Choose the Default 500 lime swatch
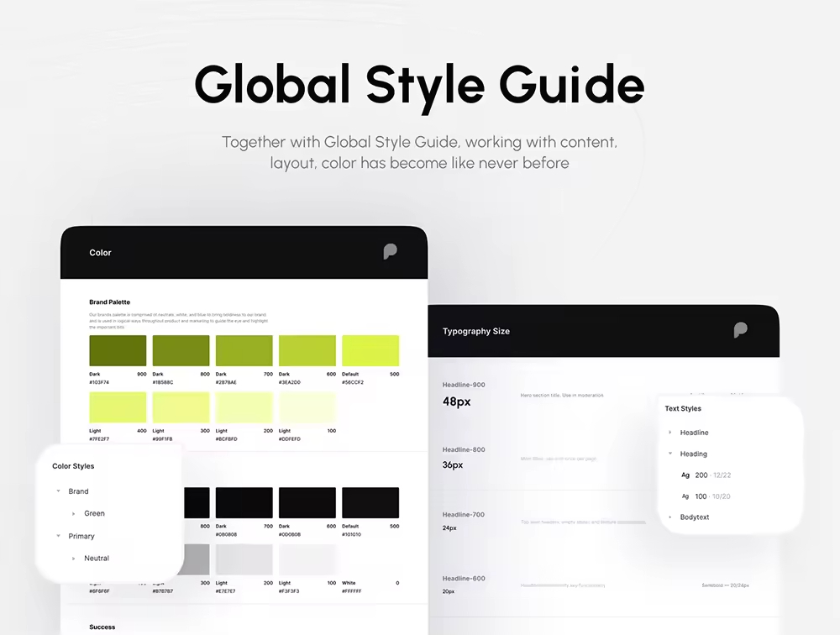840x635 pixels. (x=370, y=350)
